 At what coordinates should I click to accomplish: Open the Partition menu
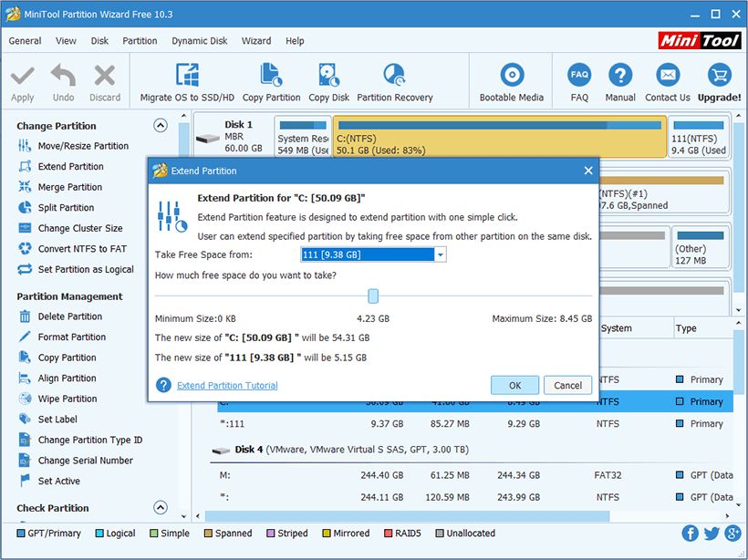coord(140,41)
